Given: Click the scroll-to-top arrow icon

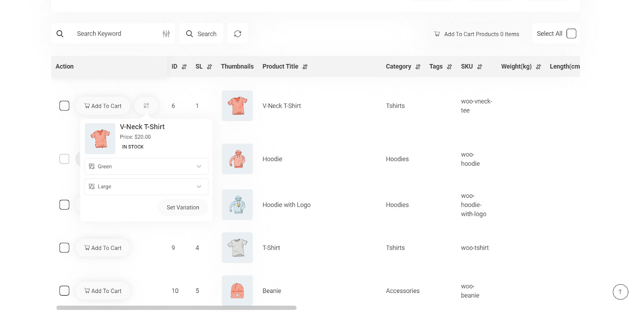Looking at the screenshot, I should click(620, 292).
